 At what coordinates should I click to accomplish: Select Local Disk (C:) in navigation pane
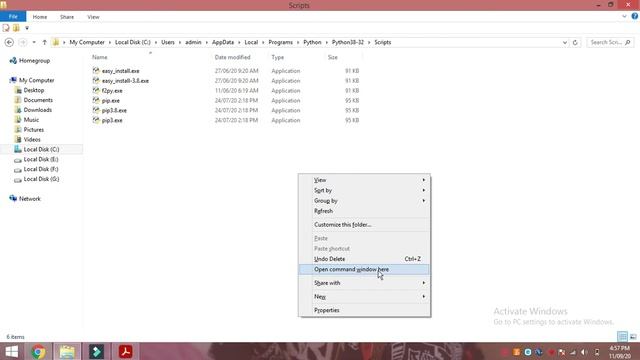click(41, 149)
